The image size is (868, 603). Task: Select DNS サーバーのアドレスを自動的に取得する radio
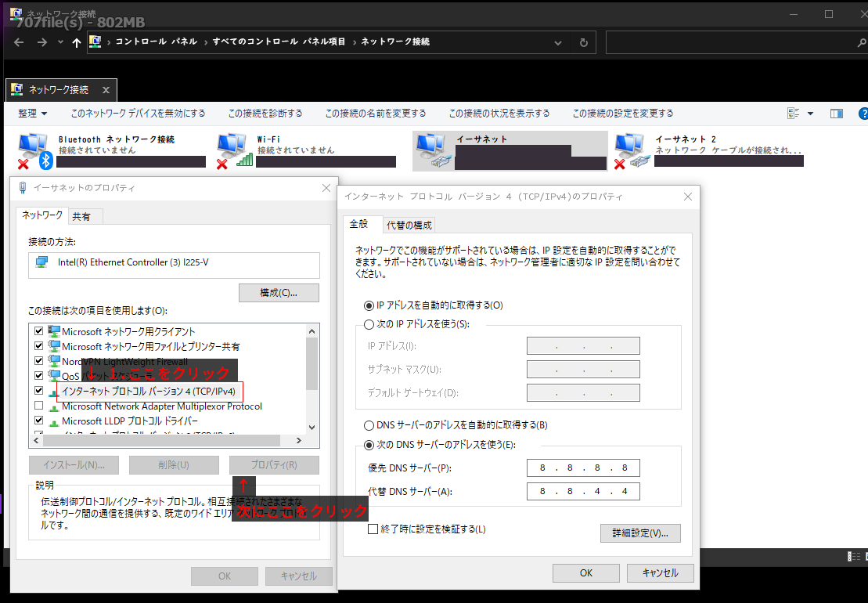tap(369, 426)
